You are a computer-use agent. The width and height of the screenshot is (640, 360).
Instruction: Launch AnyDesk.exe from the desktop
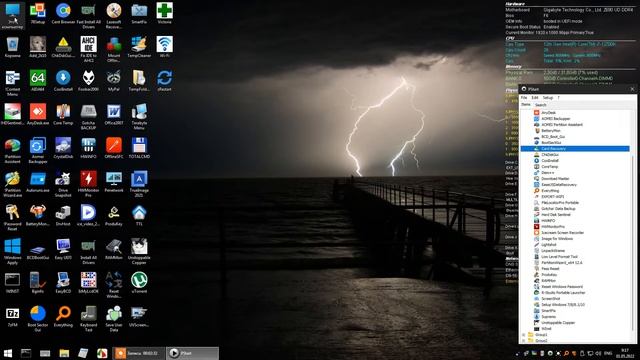pos(38,114)
